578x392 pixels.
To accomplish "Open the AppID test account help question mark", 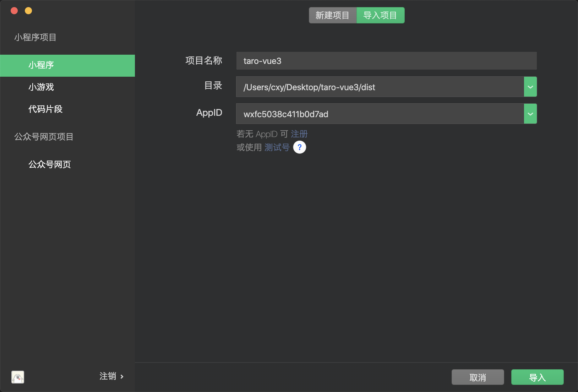I will point(300,147).
